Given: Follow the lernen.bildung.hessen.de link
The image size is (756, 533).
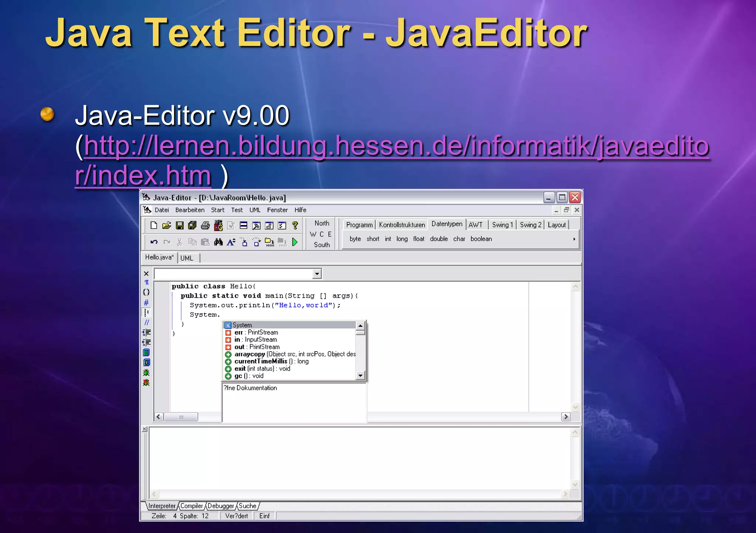Looking at the screenshot, I should 392,160.
